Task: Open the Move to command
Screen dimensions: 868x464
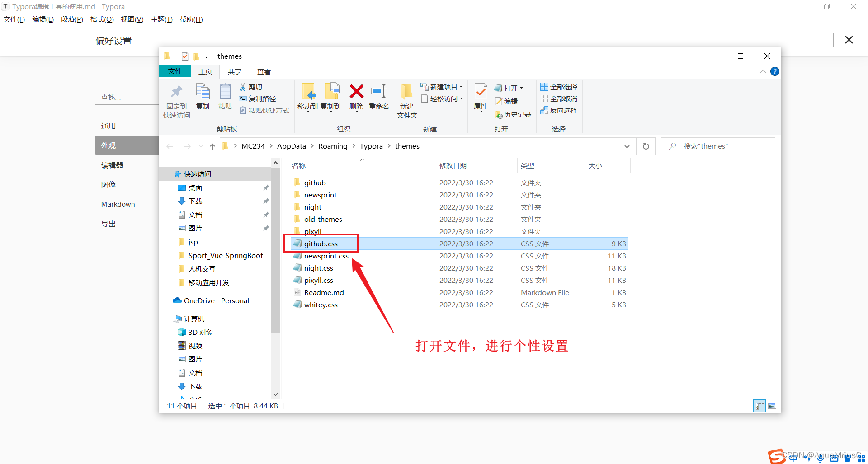Action: coord(307,97)
